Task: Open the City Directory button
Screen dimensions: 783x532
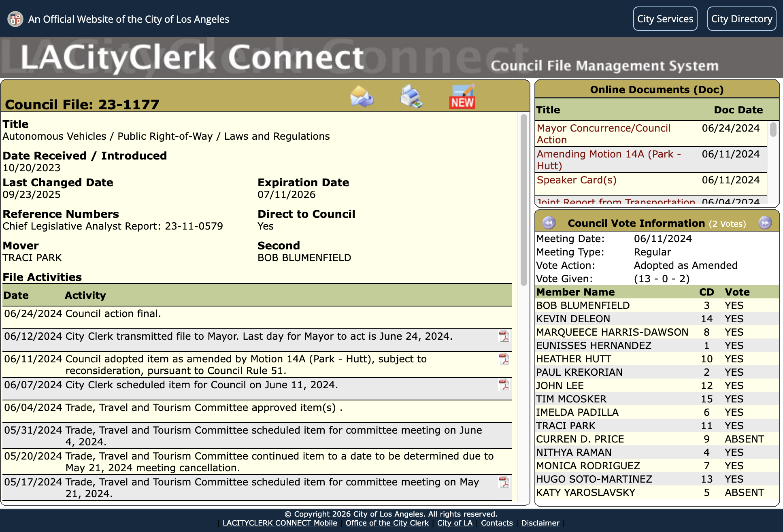Action: tap(741, 19)
